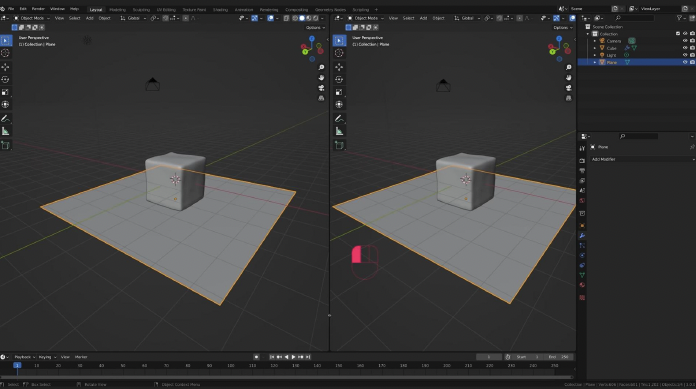696x389 pixels.
Task: Toggle X-ray in left viewport header
Action: [x=286, y=18]
